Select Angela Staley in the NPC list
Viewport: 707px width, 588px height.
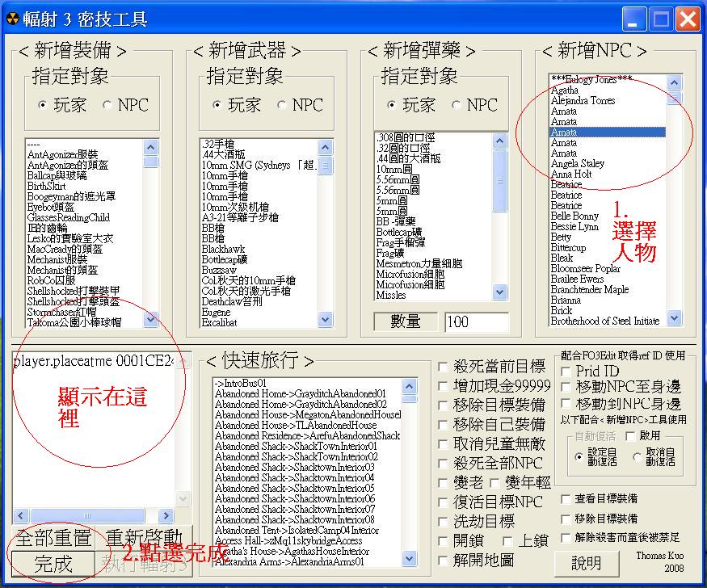tap(577, 163)
